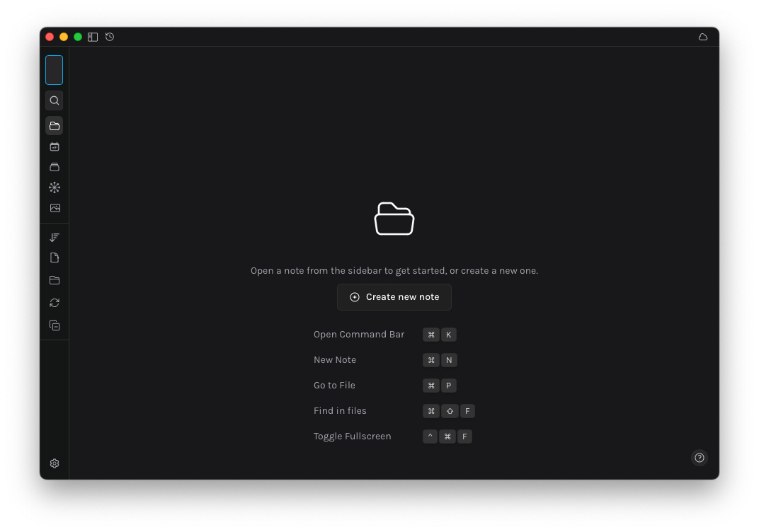The image size is (759, 532).
Task: Toggle the sidebar visibility
Action: [x=93, y=37]
